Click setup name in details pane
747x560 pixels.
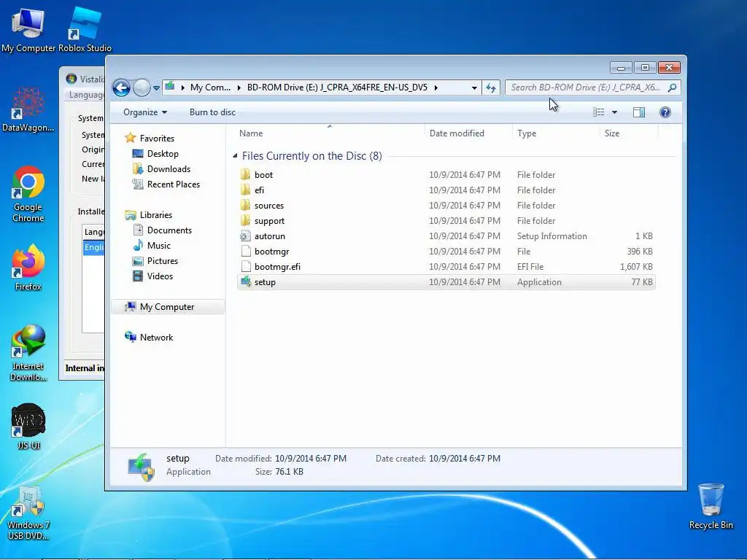pyautogui.click(x=178, y=459)
